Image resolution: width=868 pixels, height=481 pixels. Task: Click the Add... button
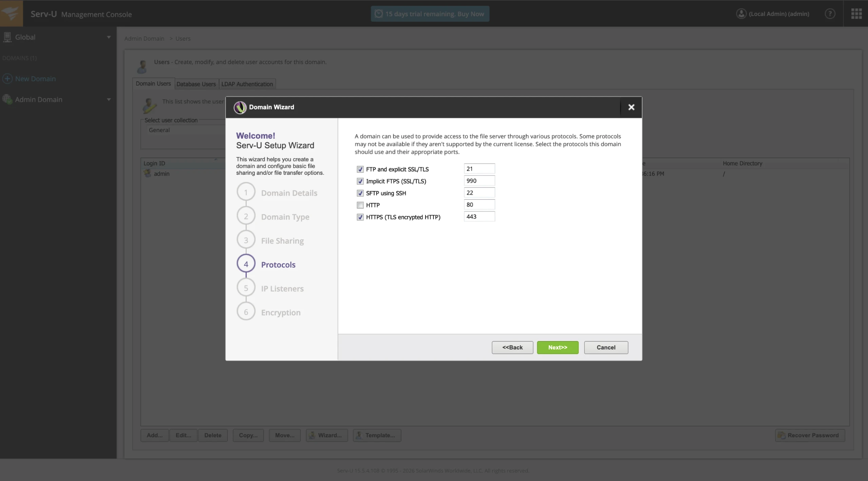pos(155,435)
